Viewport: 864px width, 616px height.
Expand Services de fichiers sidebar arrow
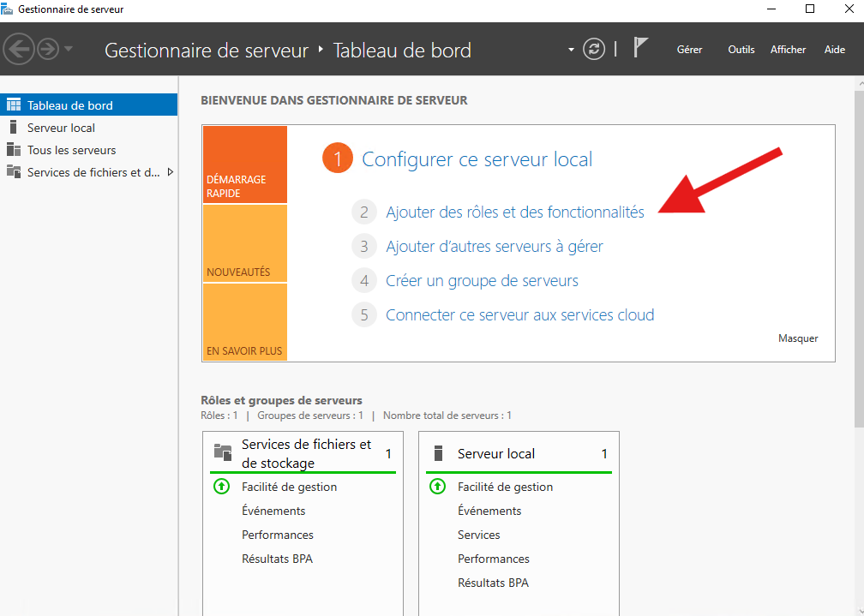click(170, 172)
